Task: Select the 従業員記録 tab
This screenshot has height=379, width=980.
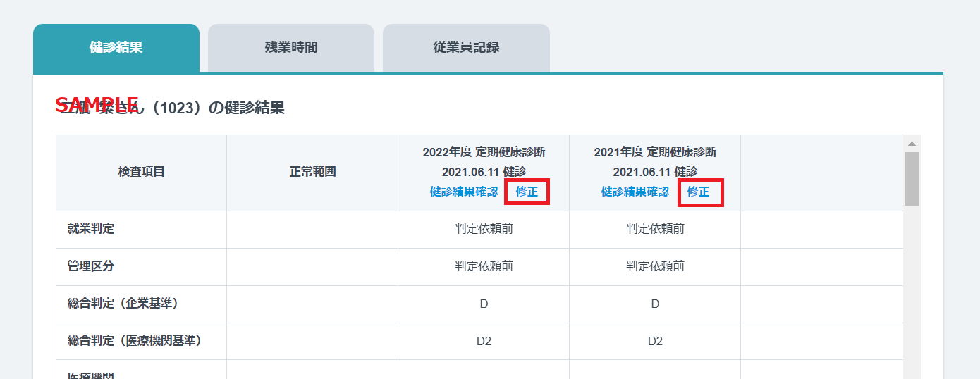Action: [x=466, y=48]
